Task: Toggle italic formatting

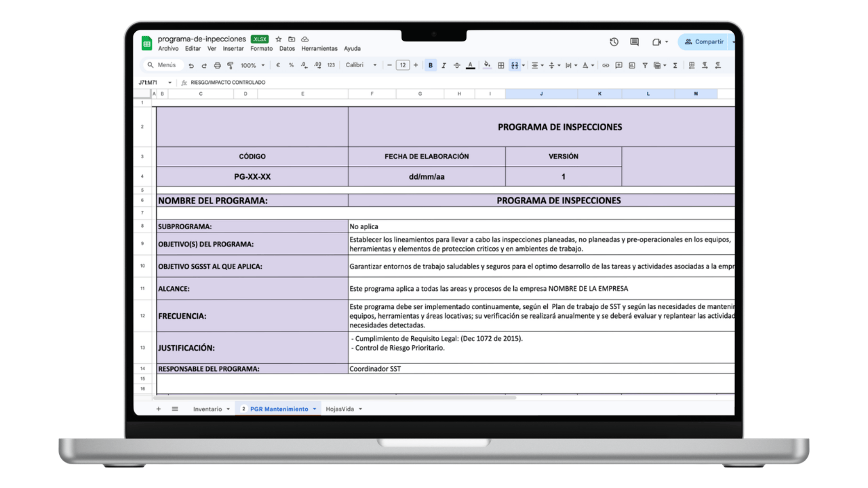Action: tap(443, 65)
